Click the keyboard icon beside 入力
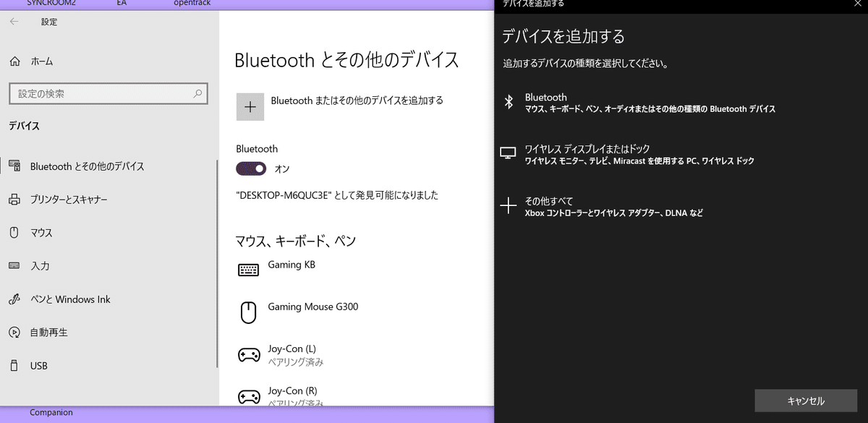Image resolution: width=868 pixels, height=423 pixels. tap(14, 266)
